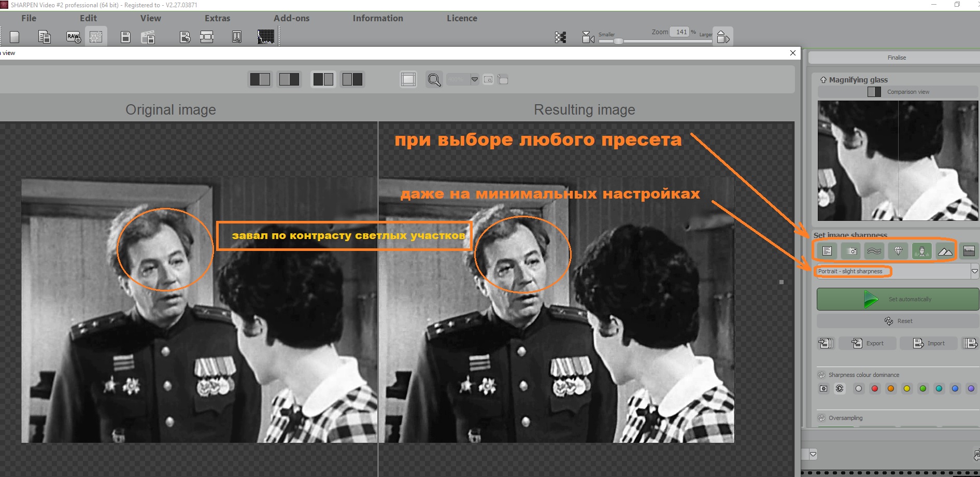Click the magnifying glass zoom tool
The height and width of the screenshot is (477, 980).
[434, 80]
